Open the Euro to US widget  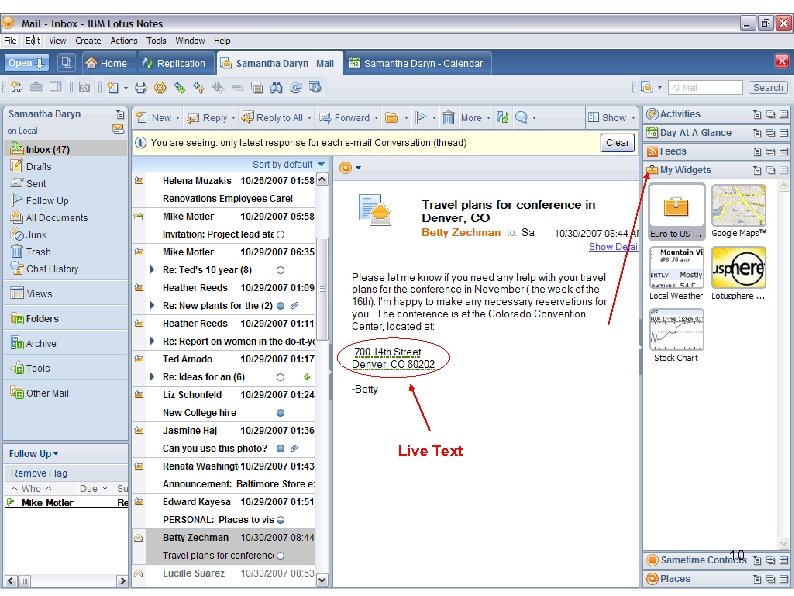point(677,212)
